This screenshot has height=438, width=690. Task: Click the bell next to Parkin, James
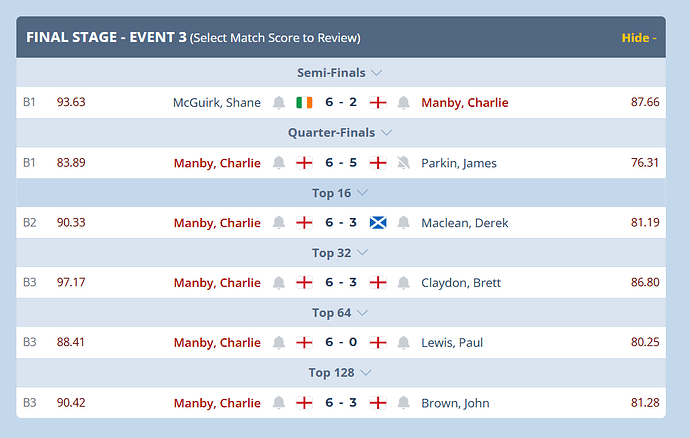click(x=404, y=163)
